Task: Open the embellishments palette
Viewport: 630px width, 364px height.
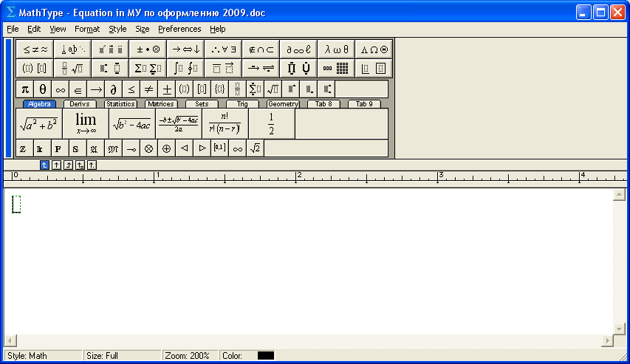Action: tap(111, 49)
